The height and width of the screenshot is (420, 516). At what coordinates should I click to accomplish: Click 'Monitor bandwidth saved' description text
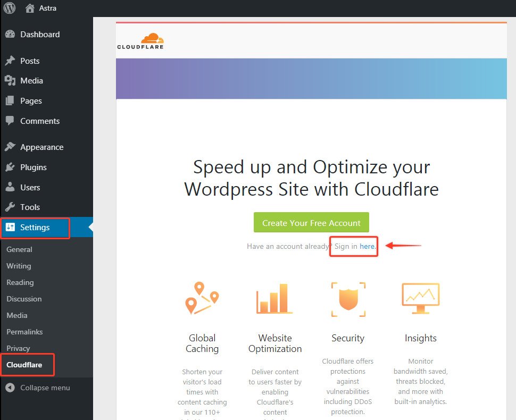pos(421,381)
